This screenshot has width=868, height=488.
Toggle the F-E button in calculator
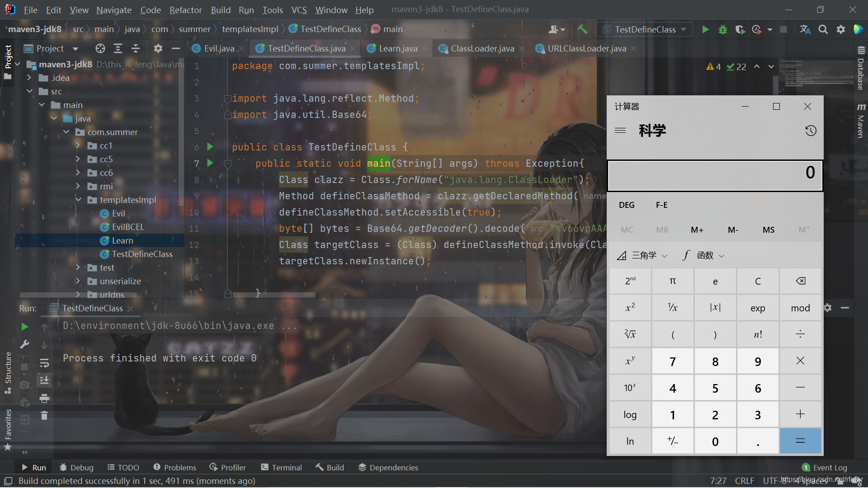tap(660, 204)
